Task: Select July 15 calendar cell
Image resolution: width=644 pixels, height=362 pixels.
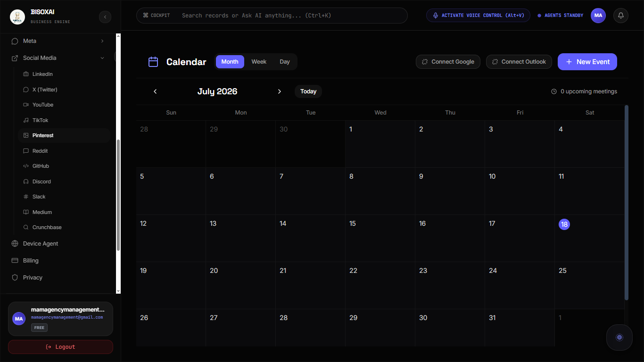Action: (x=380, y=238)
